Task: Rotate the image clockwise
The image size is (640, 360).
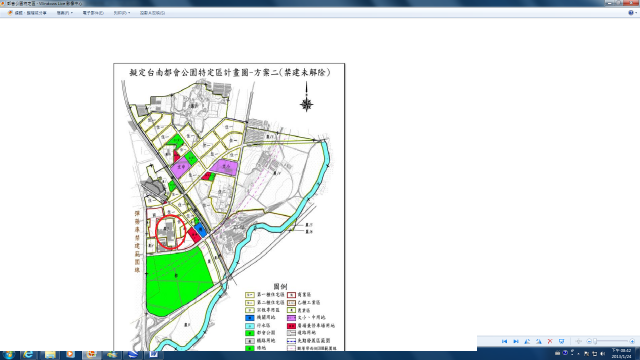Action: pyautogui.click(x=539, y=341)
